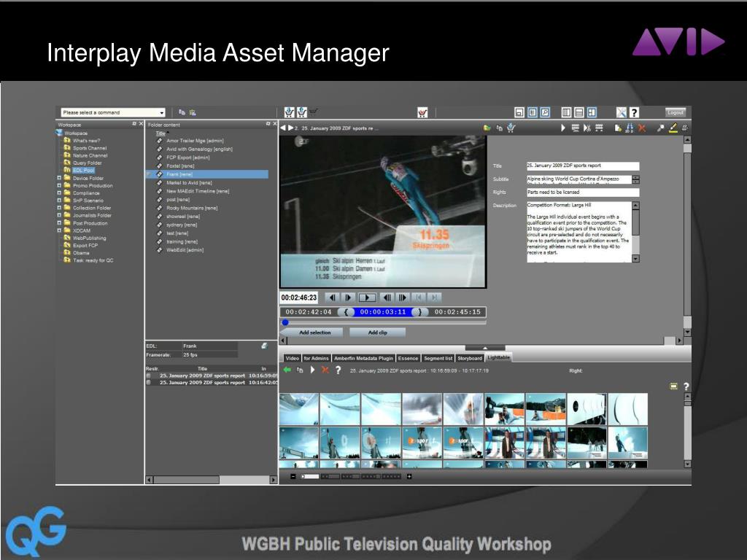Click the play triangle in the asset toolbar
Screen dimensions: 747x560
pos(563,128)
